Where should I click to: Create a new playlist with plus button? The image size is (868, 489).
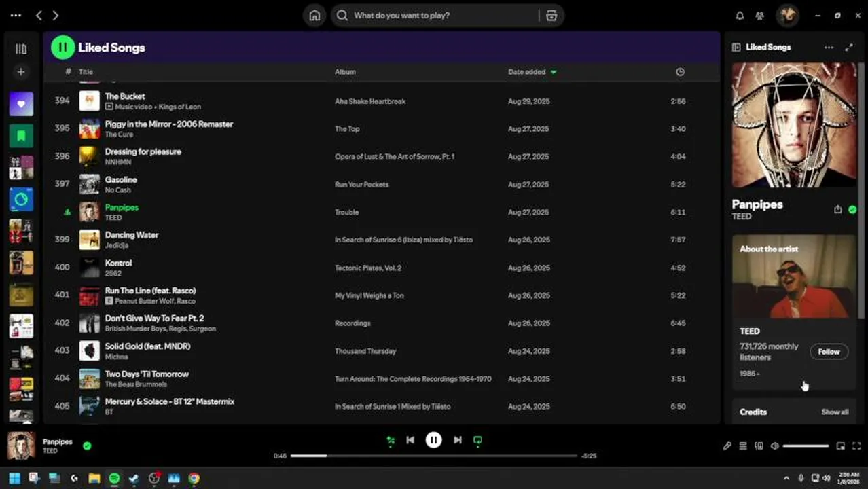(21, 71)
